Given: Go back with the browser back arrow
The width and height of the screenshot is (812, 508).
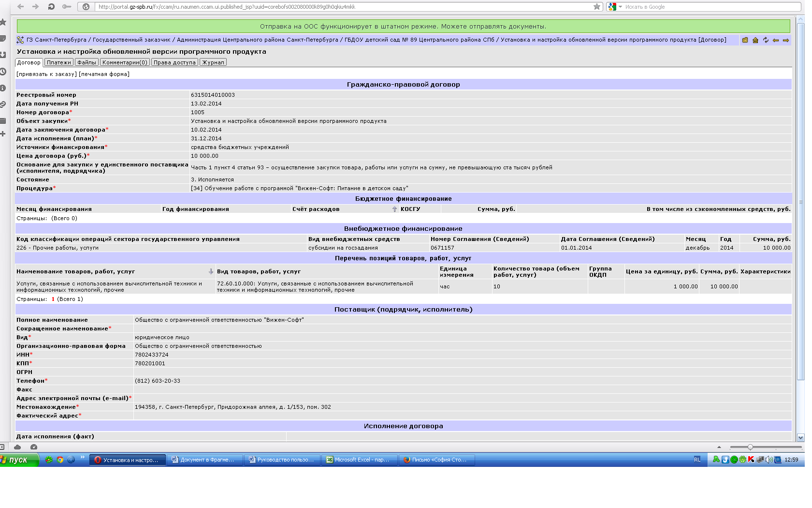Looking at the screenshot, I should pyautogui.click(x=20, y=6).
